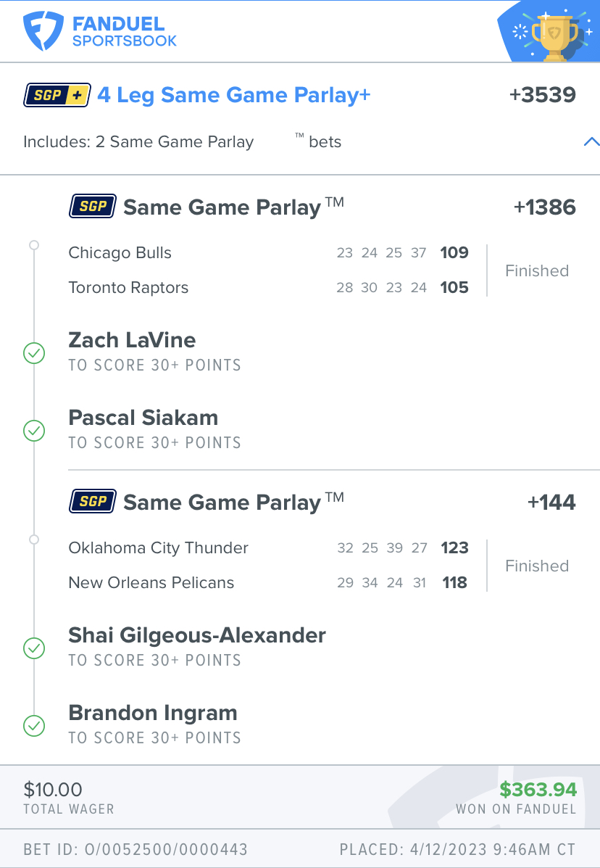This screenshot has height=868, width=600.
Task: Open the Oklahoma City Thunder score row
Action: click(268, 548)
